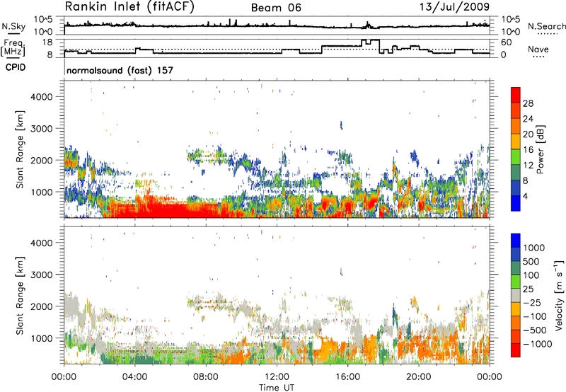Screen dimensions: 566x392
Task: Click the "4" label on Power color bar
Action: point(526,197)
